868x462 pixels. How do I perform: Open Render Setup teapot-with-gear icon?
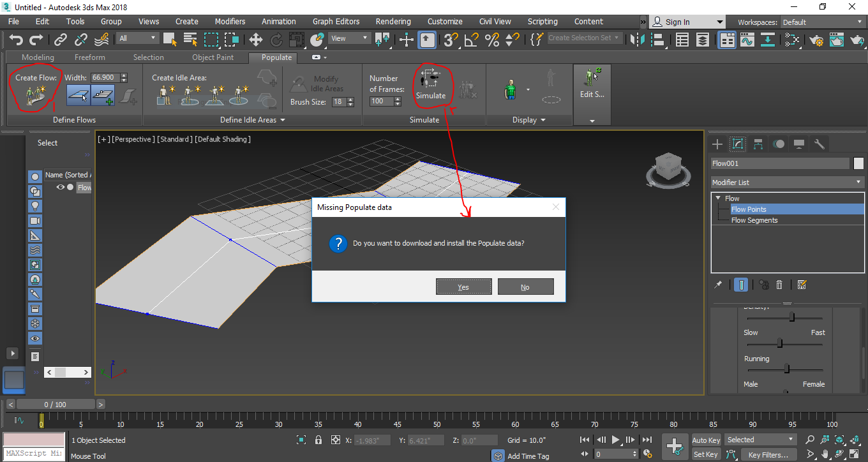point(816,40)
